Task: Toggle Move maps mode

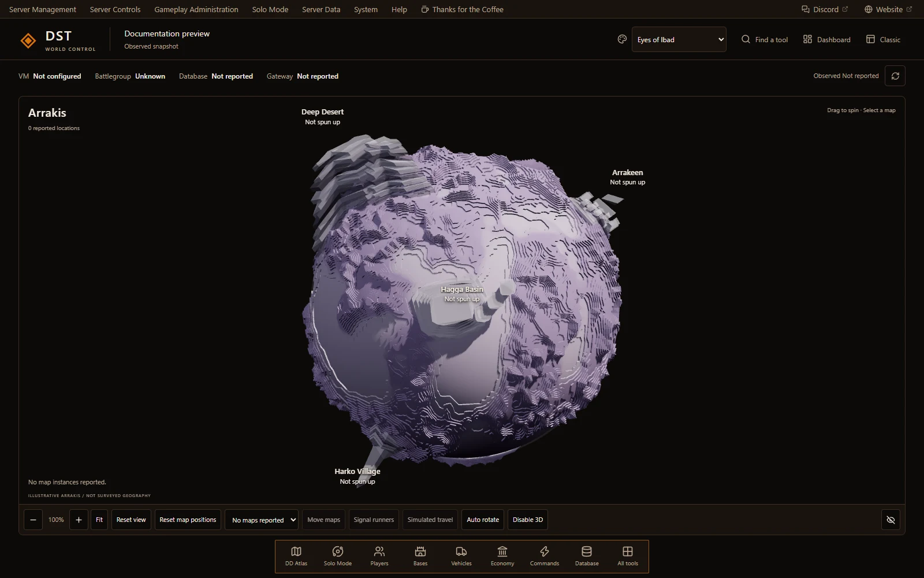Action: [323, 520]
